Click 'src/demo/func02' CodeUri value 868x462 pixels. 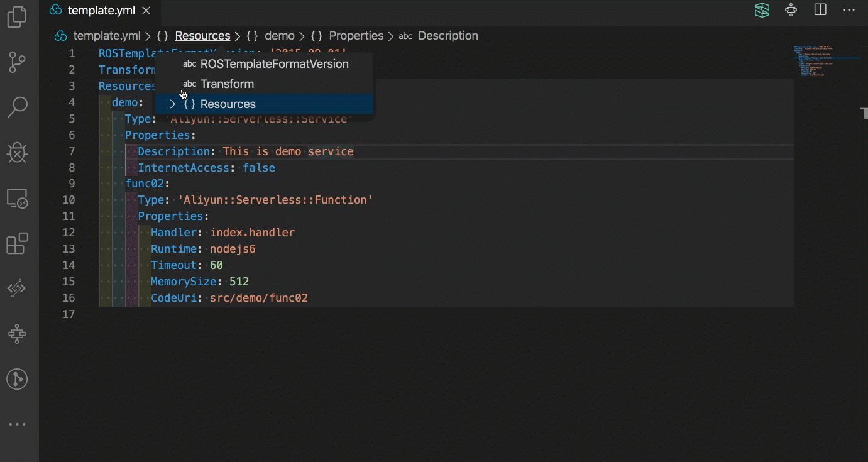pos(259,298)
